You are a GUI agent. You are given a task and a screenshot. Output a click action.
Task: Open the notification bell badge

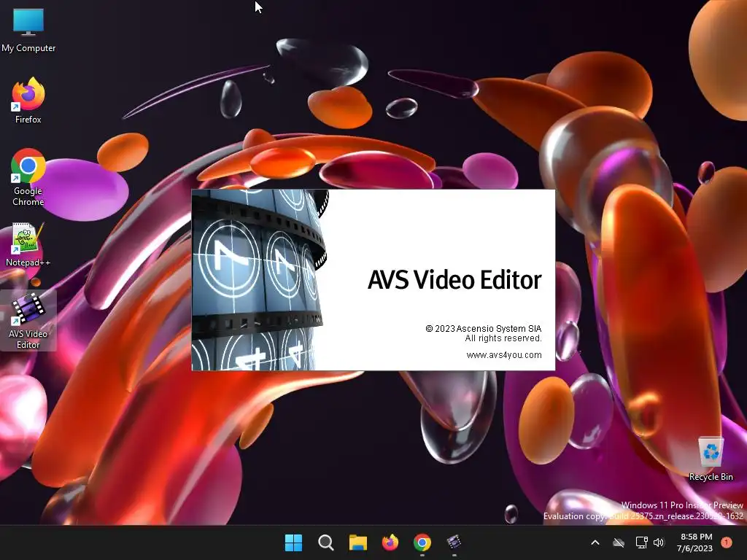[727, 542]
